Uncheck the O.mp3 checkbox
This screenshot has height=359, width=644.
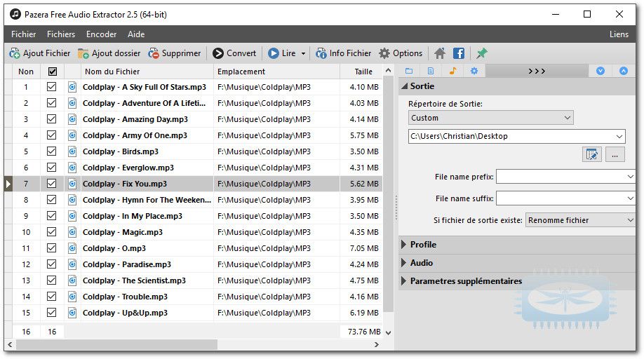(51, 248)
